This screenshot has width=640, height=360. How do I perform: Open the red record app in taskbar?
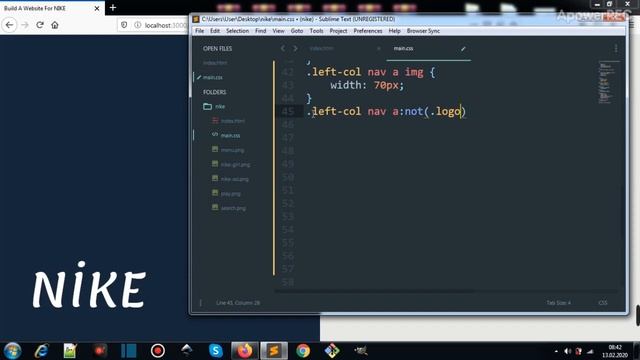tap(158, 351)
